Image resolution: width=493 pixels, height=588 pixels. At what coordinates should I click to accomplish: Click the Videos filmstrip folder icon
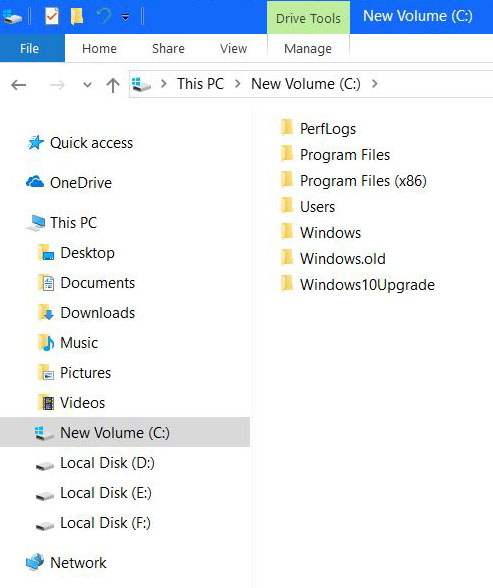coord(46,403)
